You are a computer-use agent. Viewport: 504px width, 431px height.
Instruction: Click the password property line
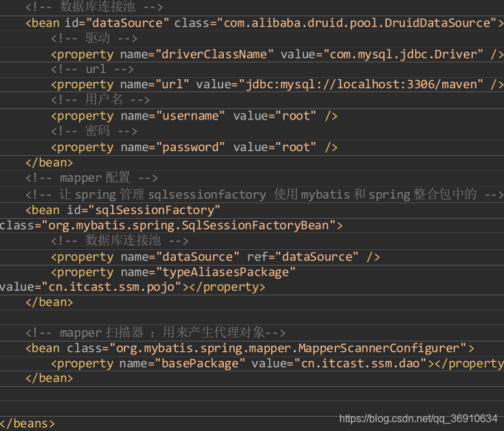194,147
